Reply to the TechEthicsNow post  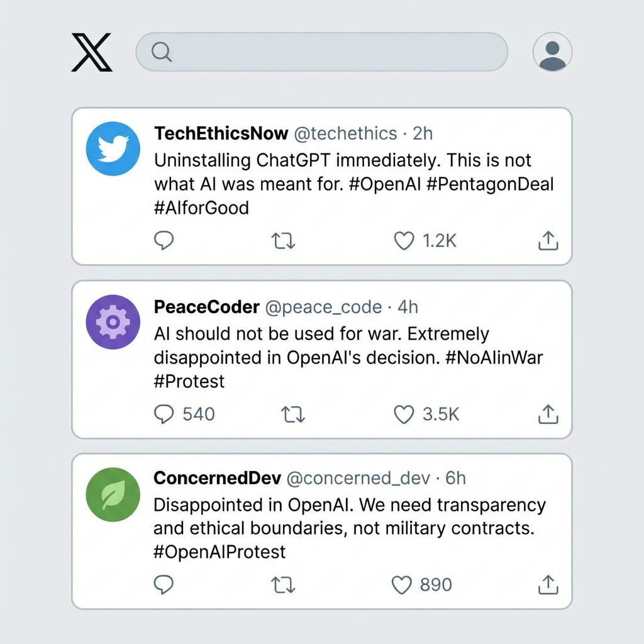pos(164,241)
